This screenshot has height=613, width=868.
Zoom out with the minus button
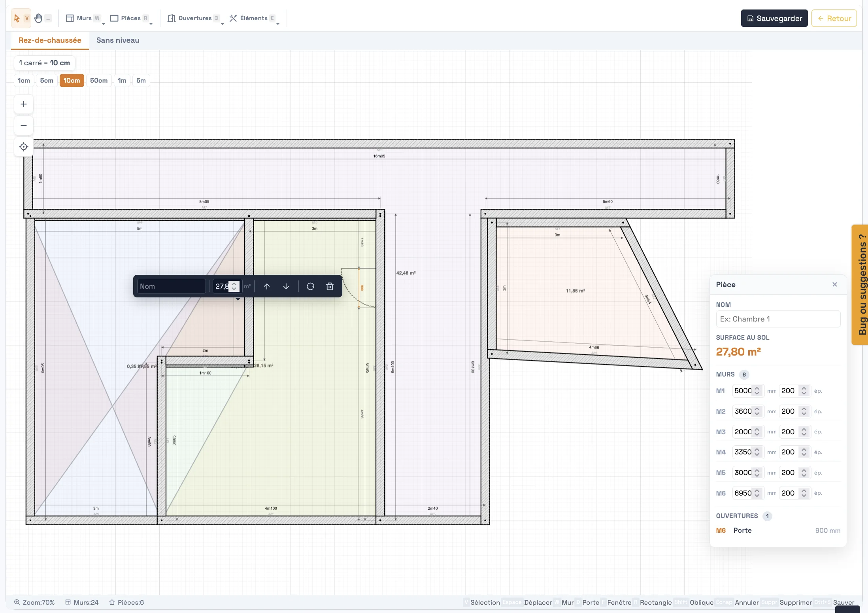(x=24, y=125)
